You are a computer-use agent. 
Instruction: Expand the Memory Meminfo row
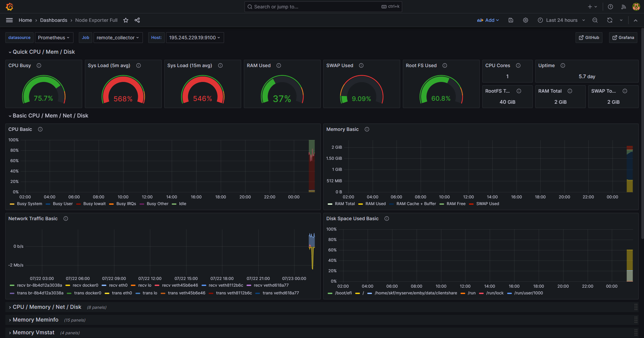(36, 320)
